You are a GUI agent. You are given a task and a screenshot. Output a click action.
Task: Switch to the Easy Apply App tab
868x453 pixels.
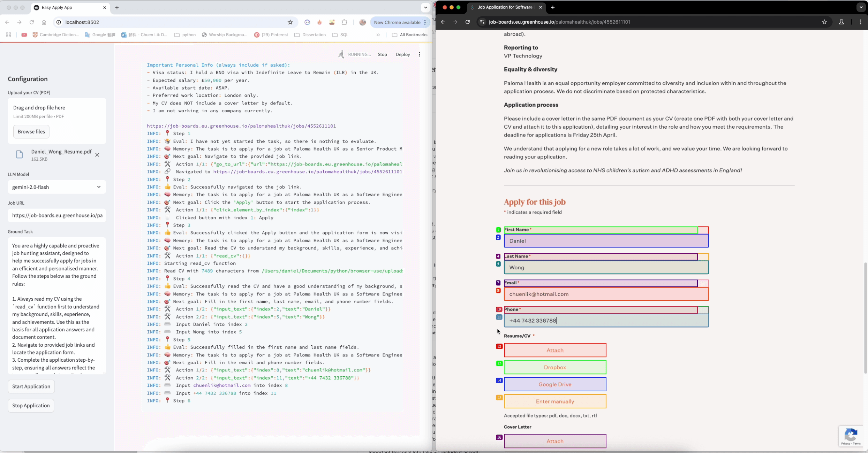70,7
